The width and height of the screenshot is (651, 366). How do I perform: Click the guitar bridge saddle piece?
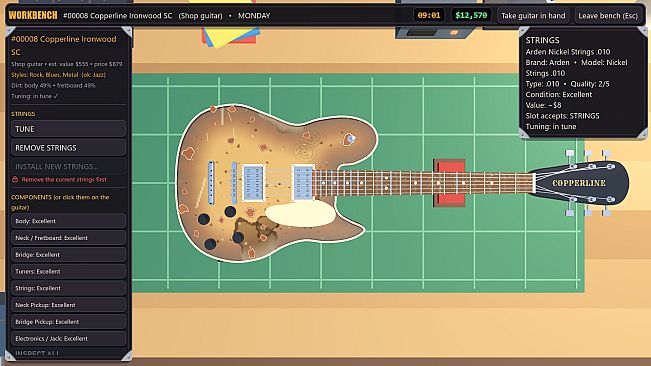(x=234, y=183)
